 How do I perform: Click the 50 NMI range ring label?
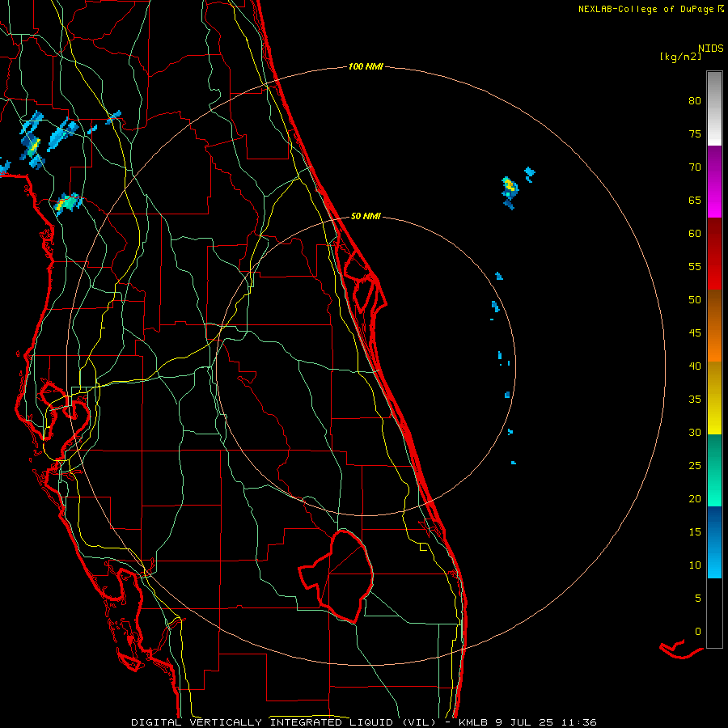pos(366,216)
